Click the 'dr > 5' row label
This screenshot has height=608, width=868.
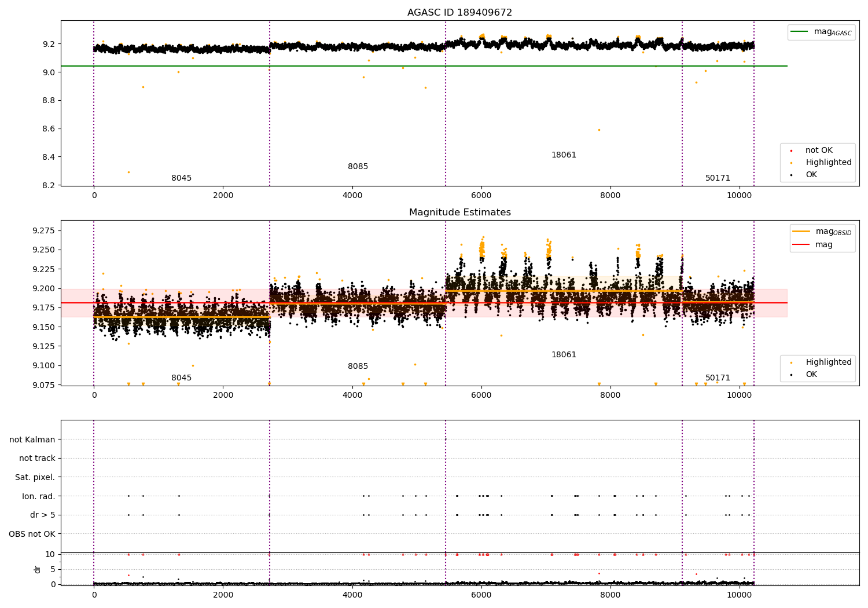tap(43, 515)
